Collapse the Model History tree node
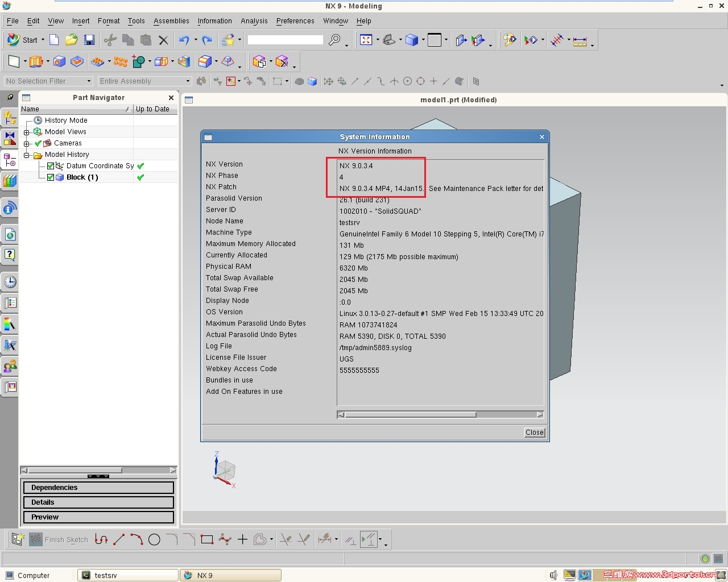Viewport: 728px width, 582px height. coord(26,155)
